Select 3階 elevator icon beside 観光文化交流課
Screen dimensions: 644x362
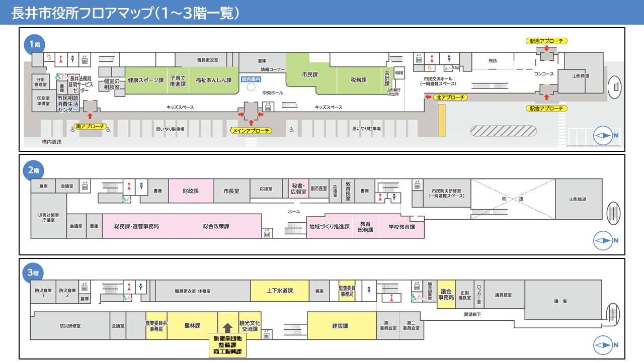(267, 334)
